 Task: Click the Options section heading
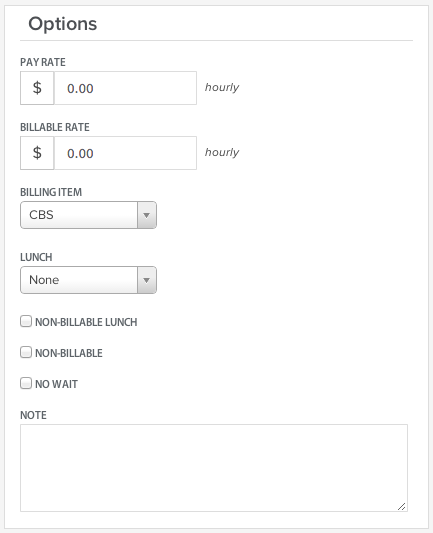pyautogui.click(x=63, y=24)
